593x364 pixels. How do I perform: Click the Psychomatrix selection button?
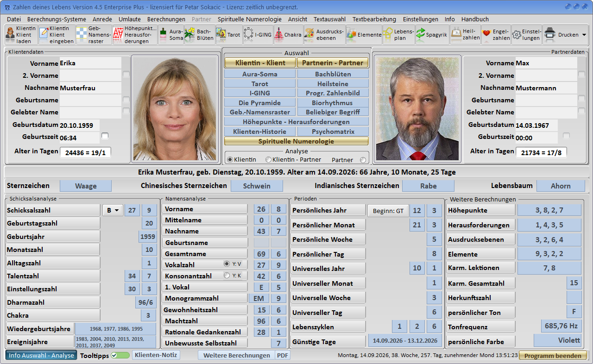tap(333, 132)
